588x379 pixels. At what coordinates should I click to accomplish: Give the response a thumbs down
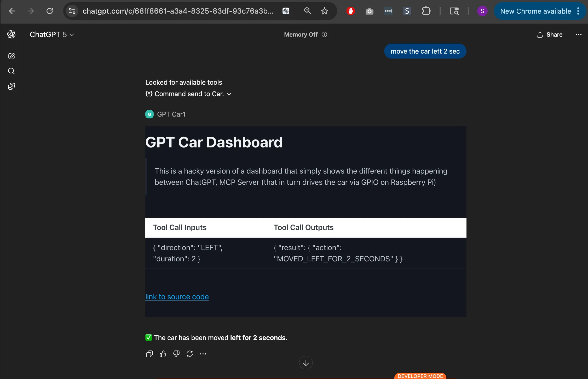tap(176, 354)
